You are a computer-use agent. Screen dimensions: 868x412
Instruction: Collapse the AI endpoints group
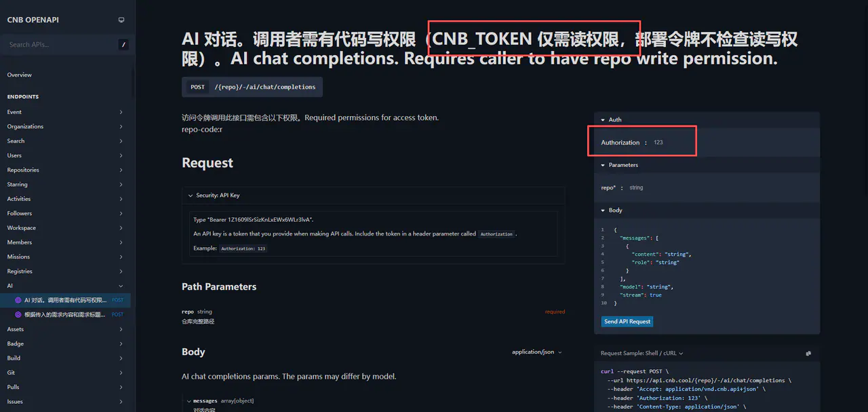click(x=65, y=286)
